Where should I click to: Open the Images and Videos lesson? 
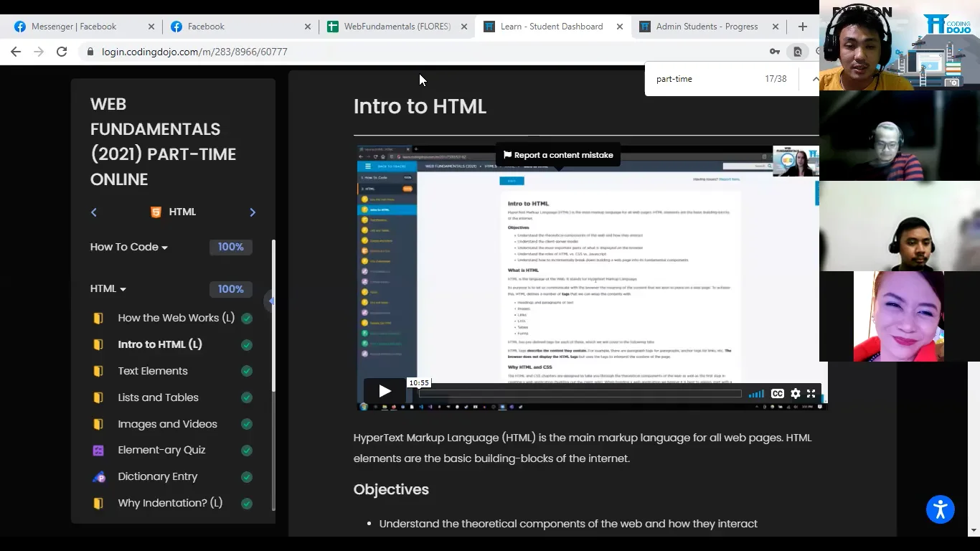167,424
